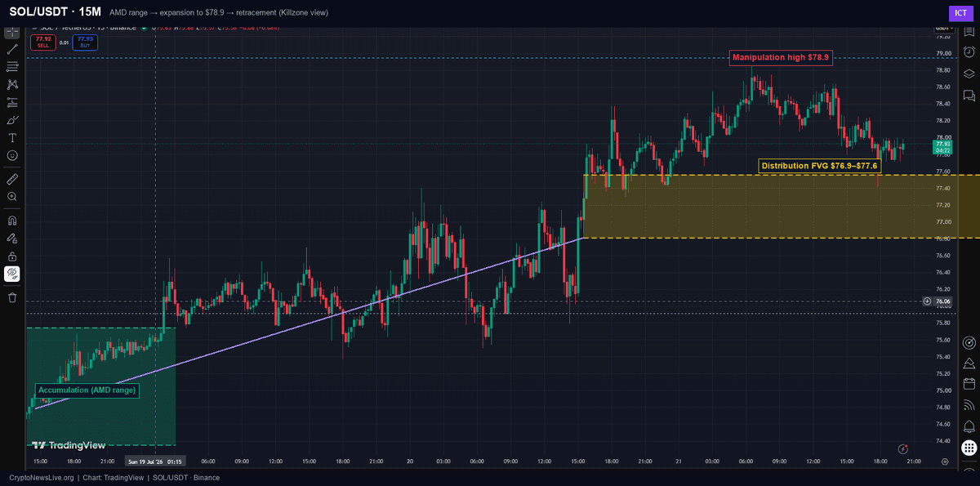
Task: Click the 79.00 price scale label
Action: (942, 53)
